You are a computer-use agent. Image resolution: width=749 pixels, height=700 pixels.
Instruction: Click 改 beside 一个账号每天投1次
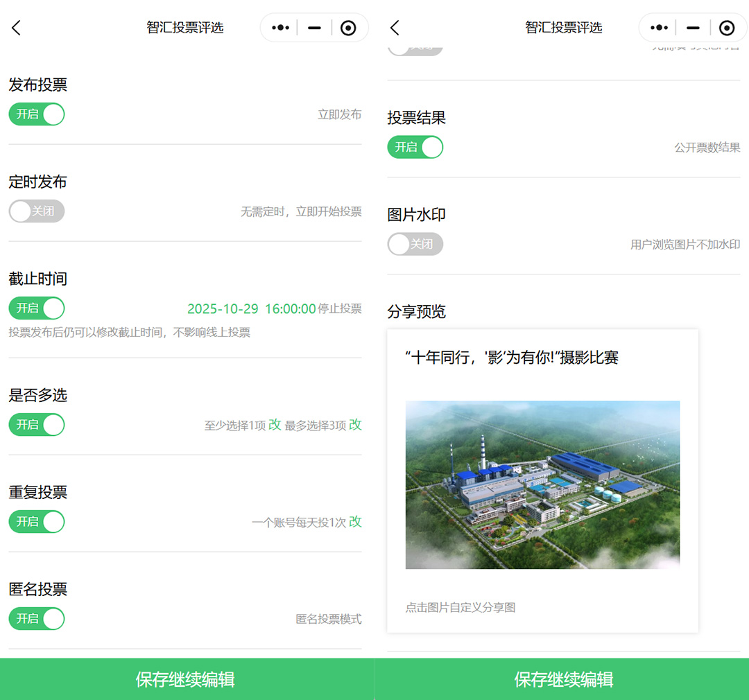355,522
